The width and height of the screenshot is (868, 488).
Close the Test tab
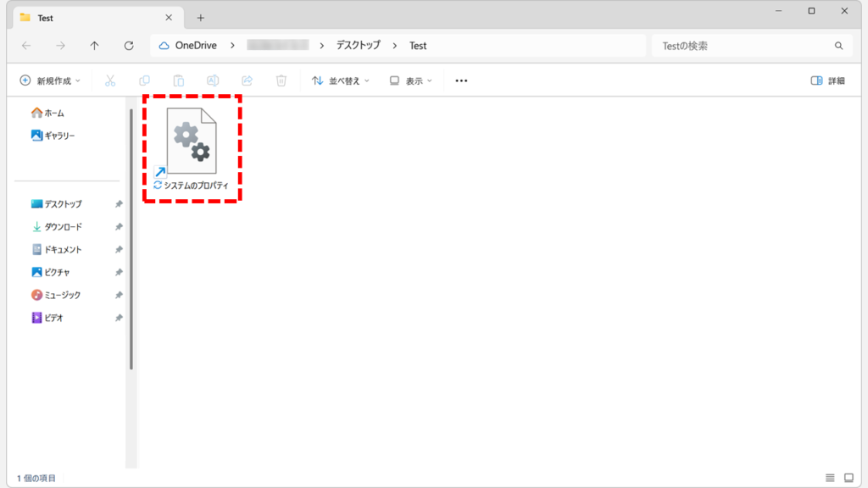169,18
